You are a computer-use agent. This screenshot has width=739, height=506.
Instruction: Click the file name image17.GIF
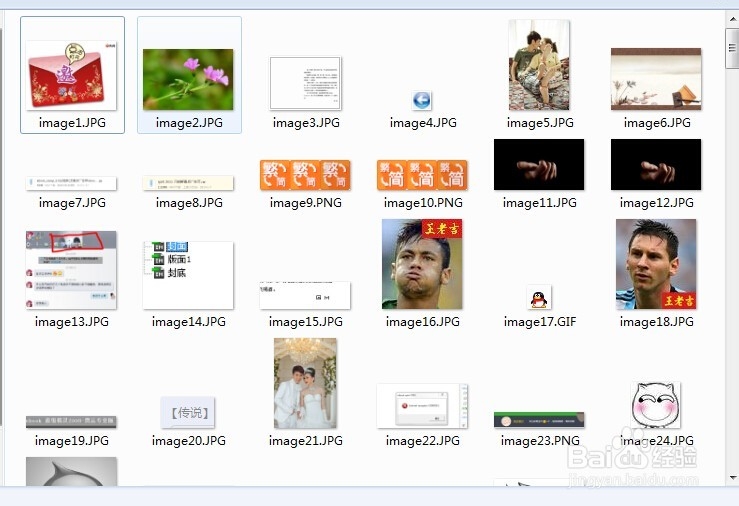tap(540, 322)
